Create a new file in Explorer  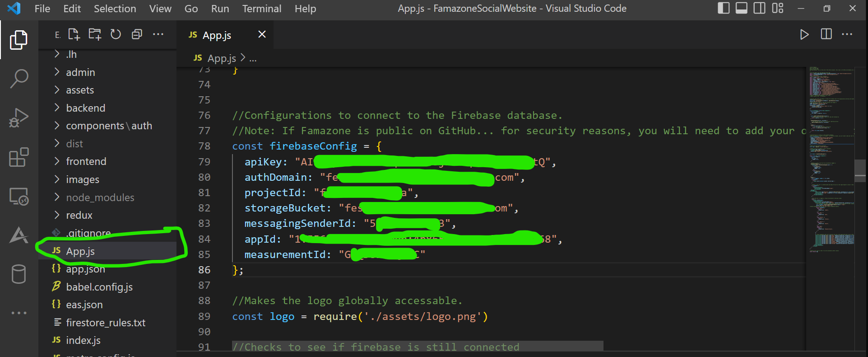pyautogui.click(x=74, y=34)
